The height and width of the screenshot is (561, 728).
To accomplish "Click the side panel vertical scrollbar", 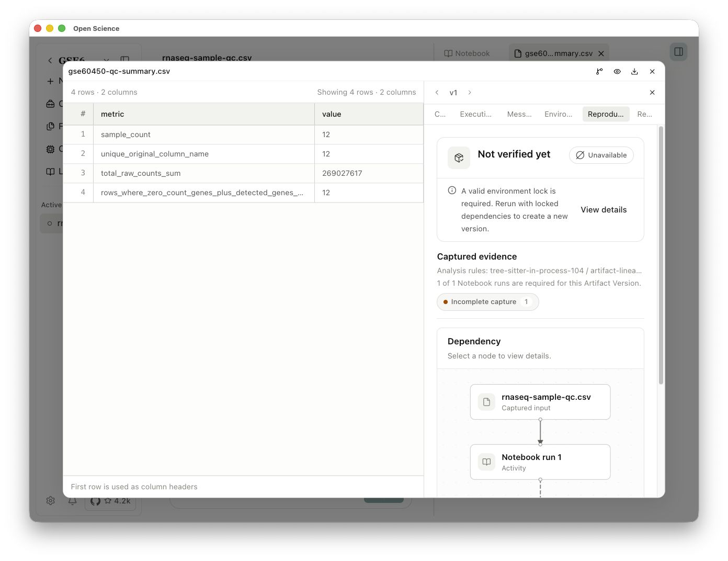I will [661, 255].
